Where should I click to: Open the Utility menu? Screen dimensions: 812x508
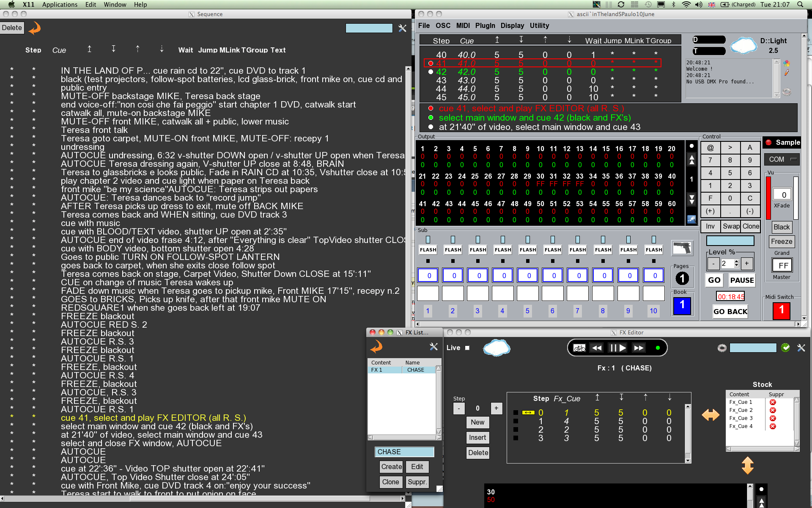tap(539, 25)
